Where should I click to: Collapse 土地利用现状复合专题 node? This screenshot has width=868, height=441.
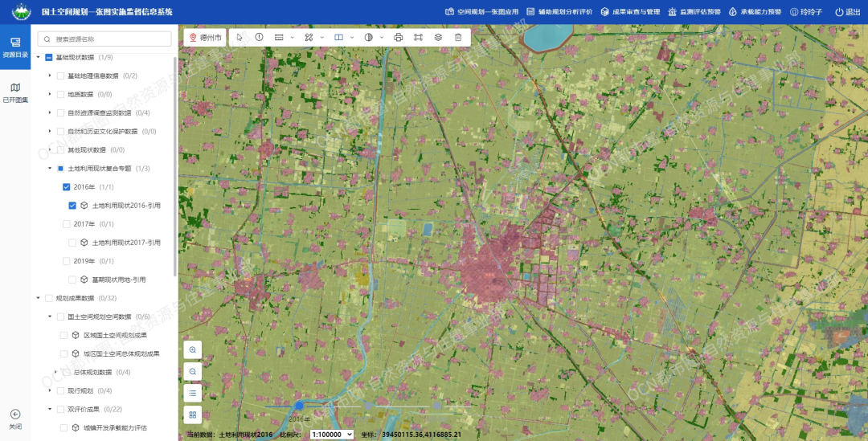tap(50, 168)
